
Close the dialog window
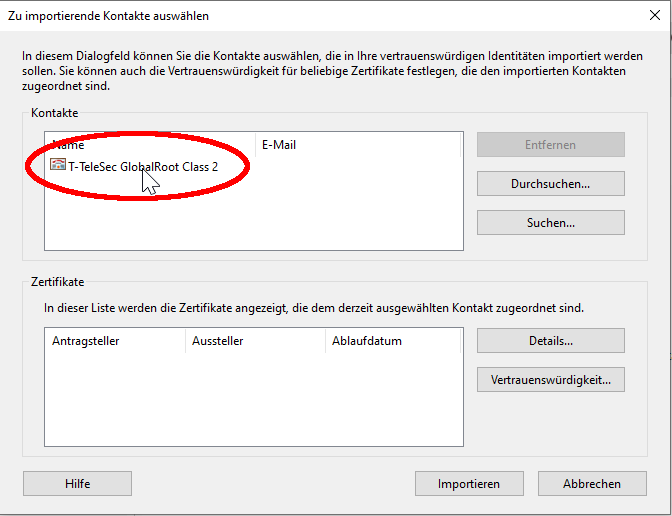(655, 15)
